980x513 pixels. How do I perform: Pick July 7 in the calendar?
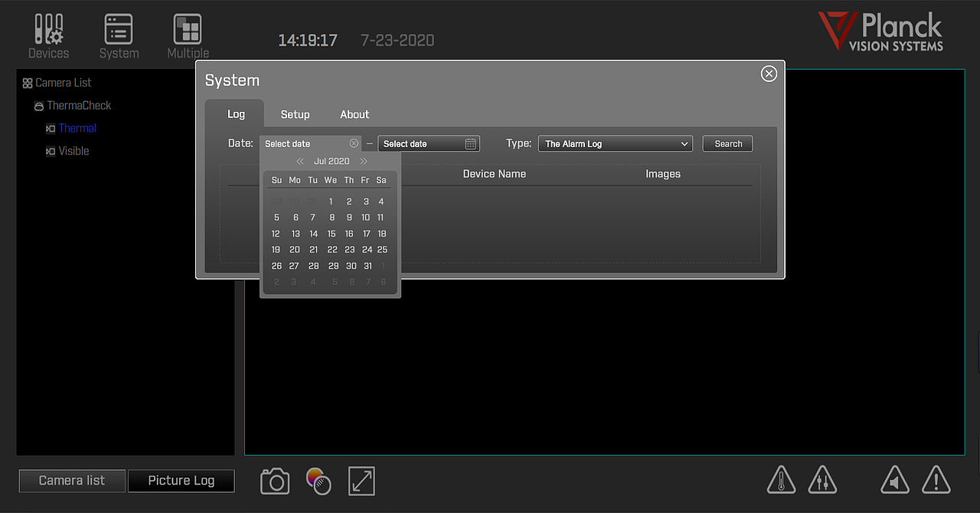click(x=313, y=217)
